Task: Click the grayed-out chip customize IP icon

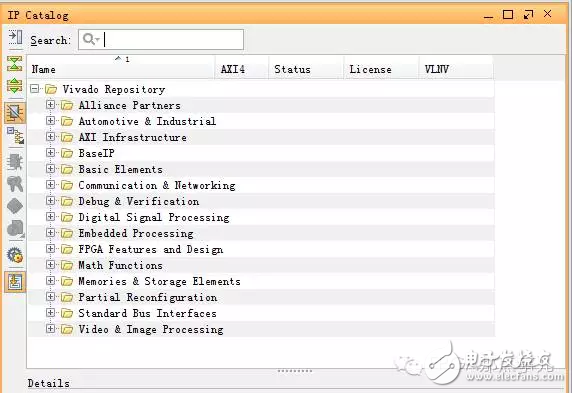Action: click(x=15, y=162)
